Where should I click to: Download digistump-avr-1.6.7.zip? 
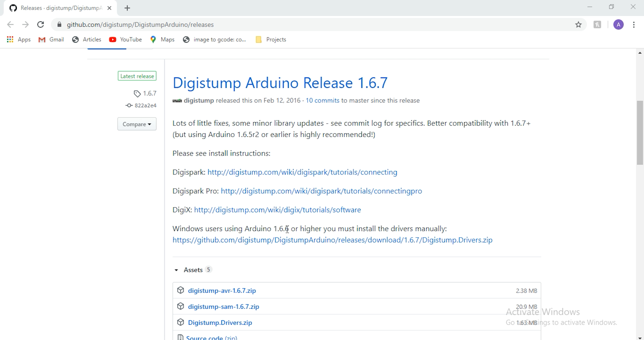(x=222, y=290)
